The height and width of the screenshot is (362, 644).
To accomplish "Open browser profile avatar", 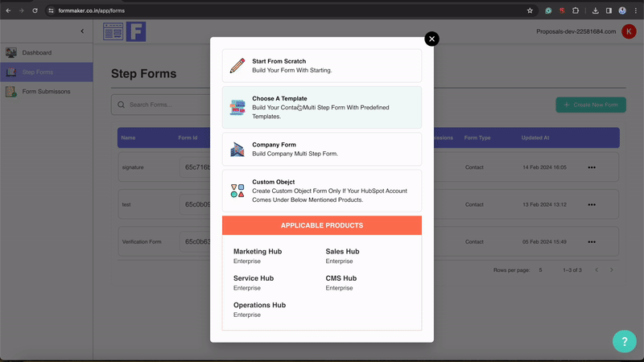I will pos(622,10).
